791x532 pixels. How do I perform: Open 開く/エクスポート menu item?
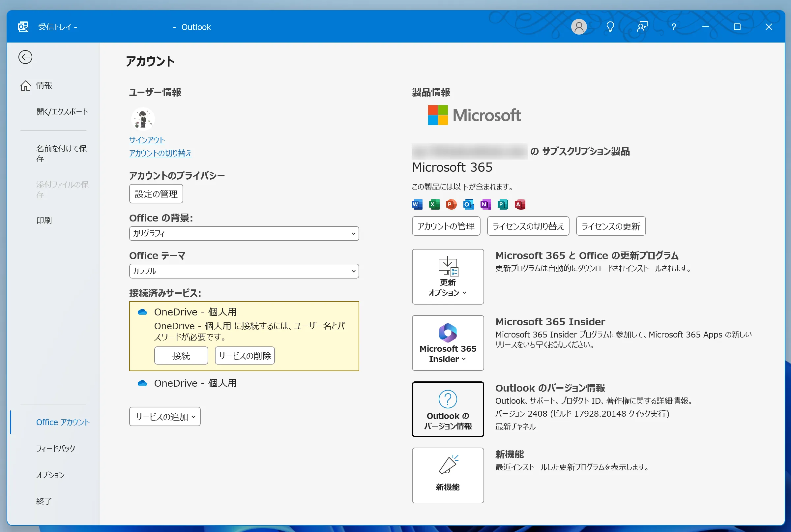tap(53, 112)
